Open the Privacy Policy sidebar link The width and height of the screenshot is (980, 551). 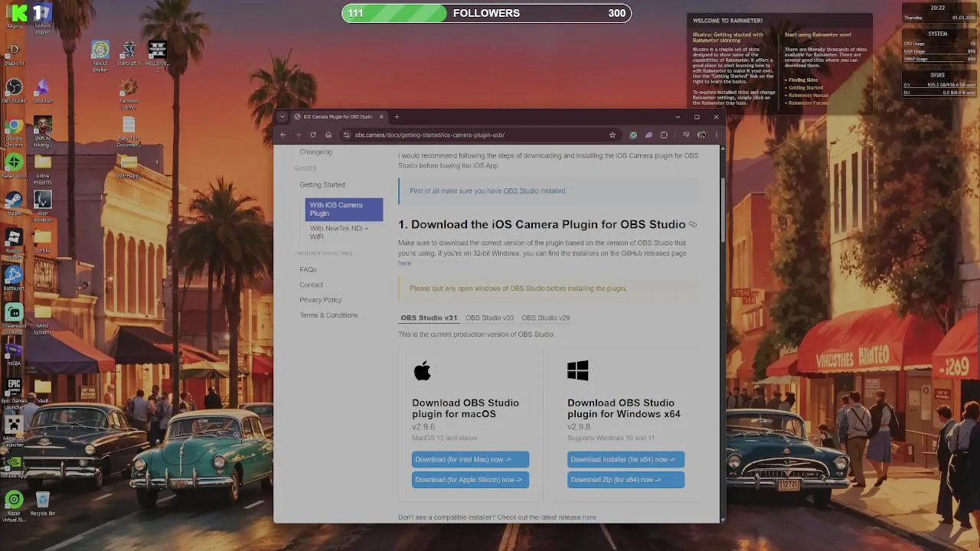coord(321,300)
